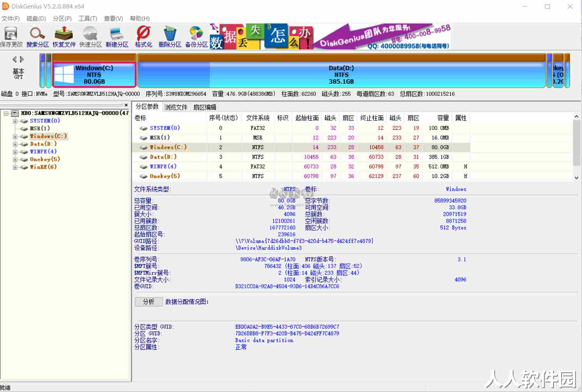Click the 分析 analyze button
Screen dimensions: 582x392
pos(148,302)
